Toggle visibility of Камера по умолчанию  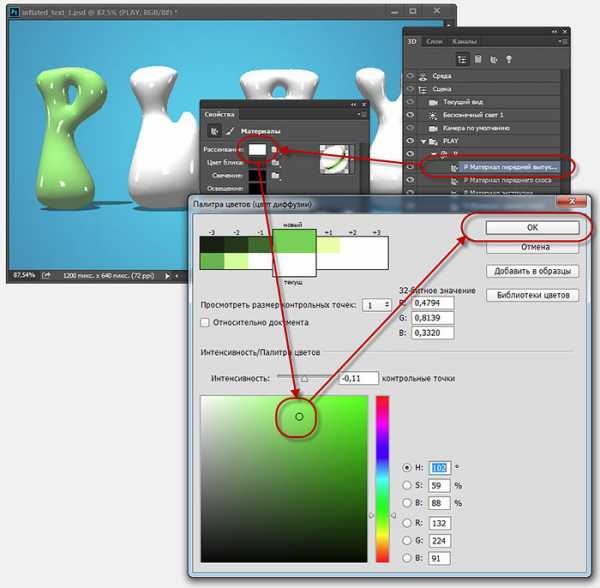[x=410, y=128]
